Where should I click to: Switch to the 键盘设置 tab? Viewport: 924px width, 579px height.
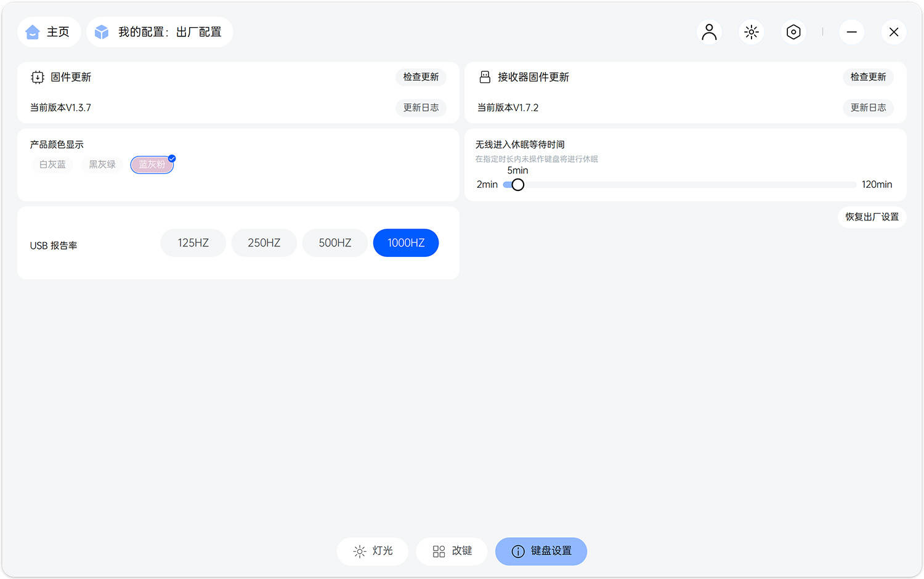tap(541, 551)
